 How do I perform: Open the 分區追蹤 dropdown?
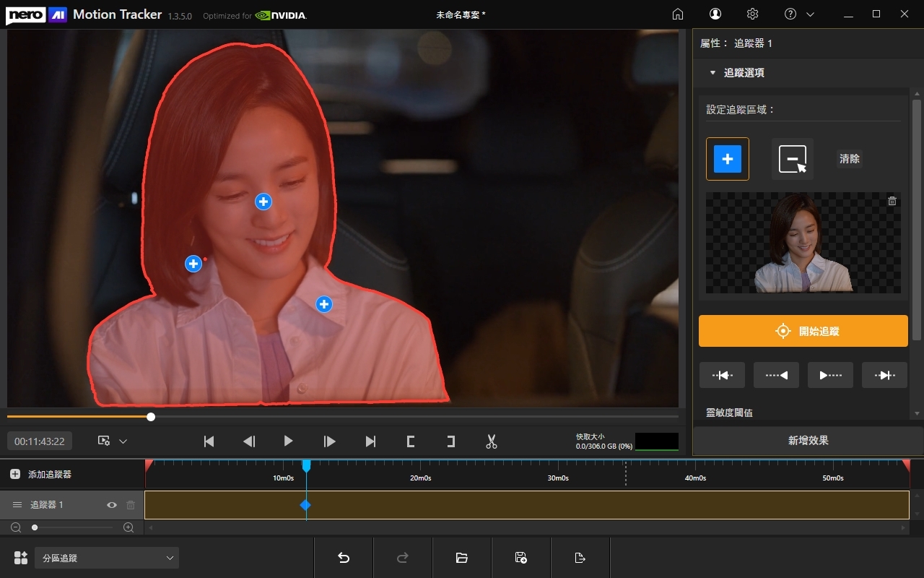pos(106,558)
